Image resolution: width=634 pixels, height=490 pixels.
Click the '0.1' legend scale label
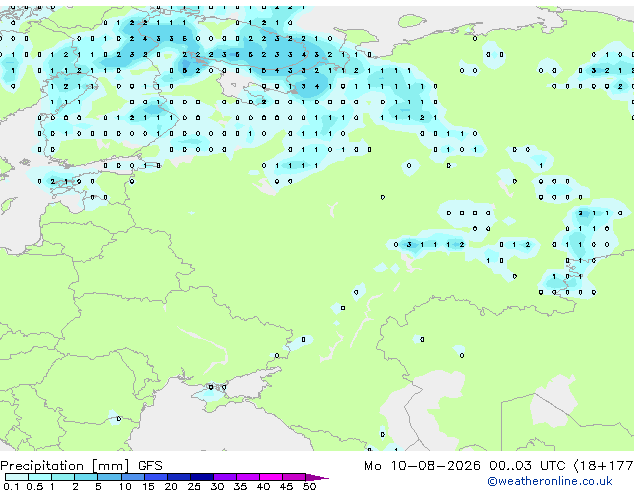tap(11, 486)
